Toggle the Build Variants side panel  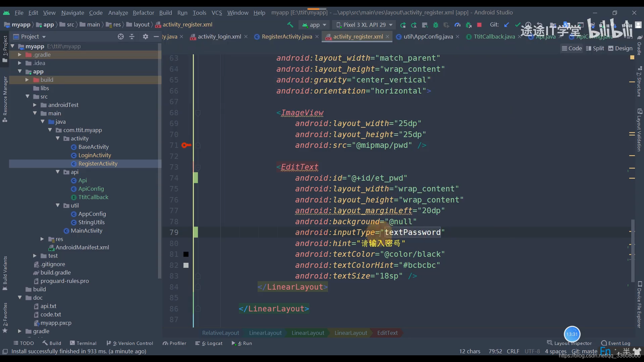click(5, 273)
